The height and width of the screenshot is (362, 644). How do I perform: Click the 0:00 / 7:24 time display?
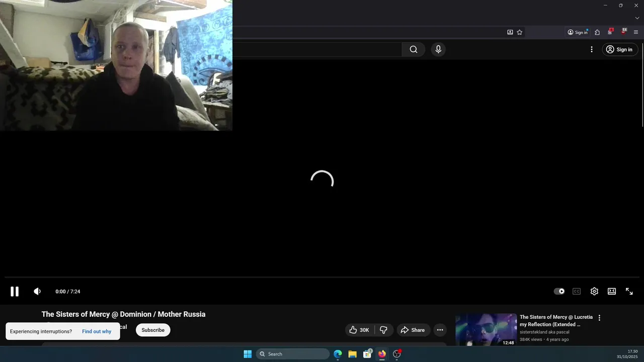pyautogui.click(x=68, y=292)
